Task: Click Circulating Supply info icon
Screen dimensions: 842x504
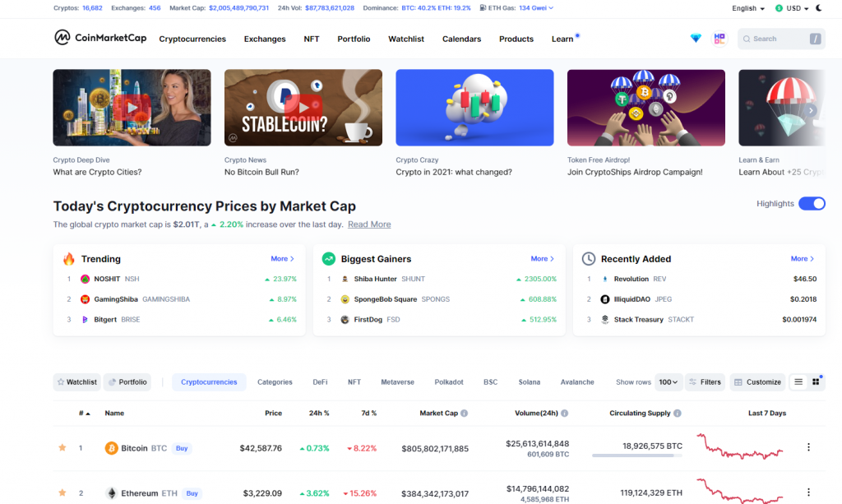Action: coord(678,414)
